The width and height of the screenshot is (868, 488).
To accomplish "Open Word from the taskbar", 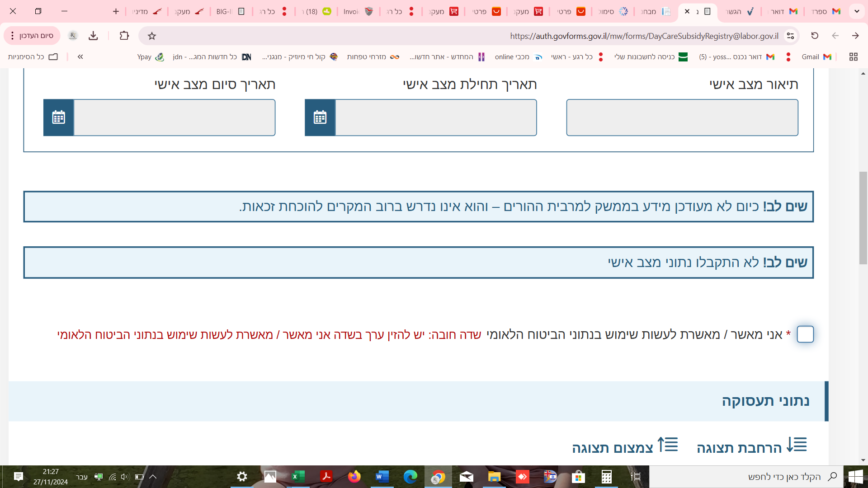I will [x=382, y=477].
